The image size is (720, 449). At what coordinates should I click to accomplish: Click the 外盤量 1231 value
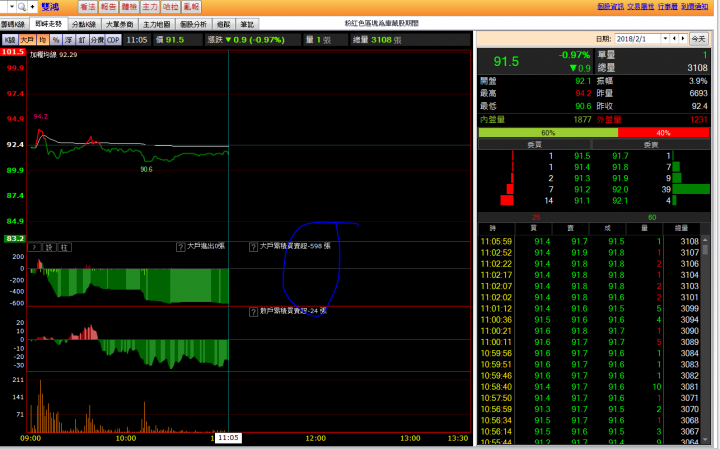[x=698, y=119]
